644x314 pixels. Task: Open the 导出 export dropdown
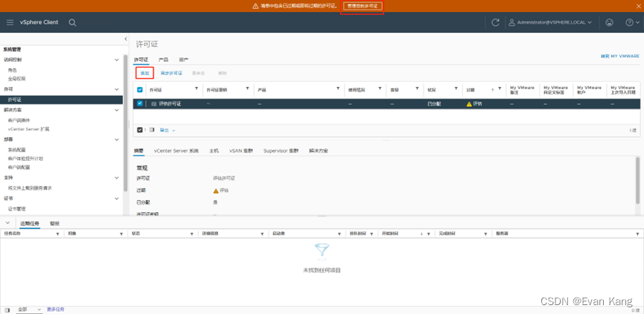click(x=168, y=130)
